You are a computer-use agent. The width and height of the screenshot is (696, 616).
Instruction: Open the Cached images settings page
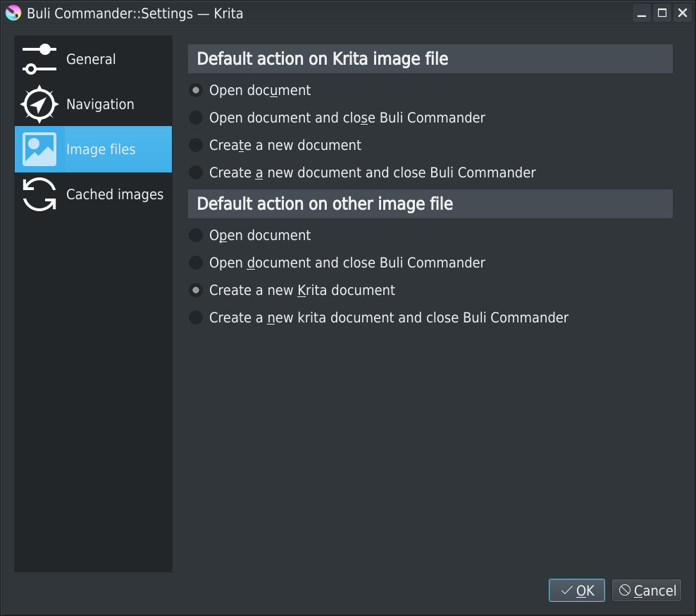coord(115,194)
